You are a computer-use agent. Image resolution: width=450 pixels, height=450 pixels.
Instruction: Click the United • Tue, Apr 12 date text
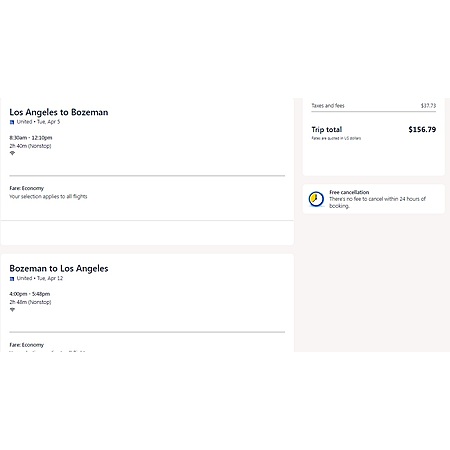(x=40, y=278)
